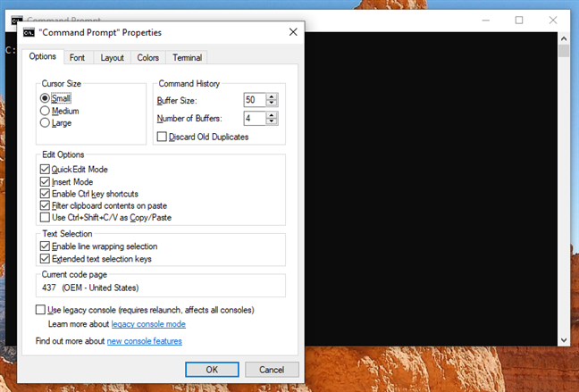Viewport: 579px width, 392px height.
Task: Open the legacy console mode link
Action: point(148,324)
